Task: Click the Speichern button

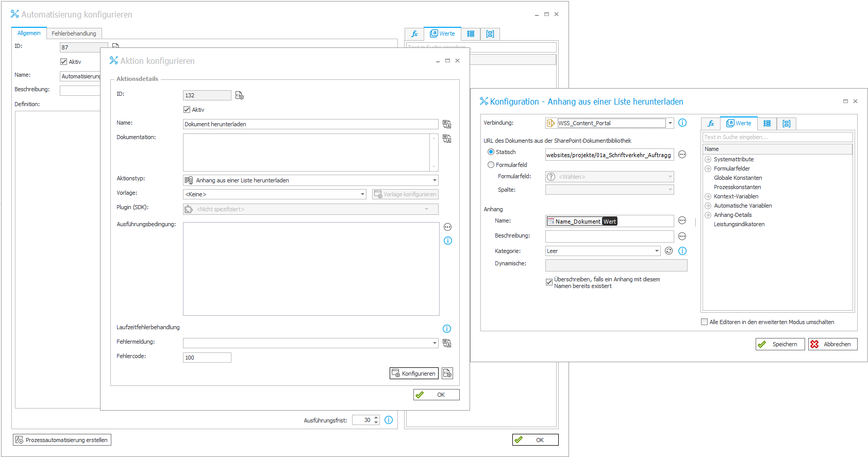Action: 780,344
